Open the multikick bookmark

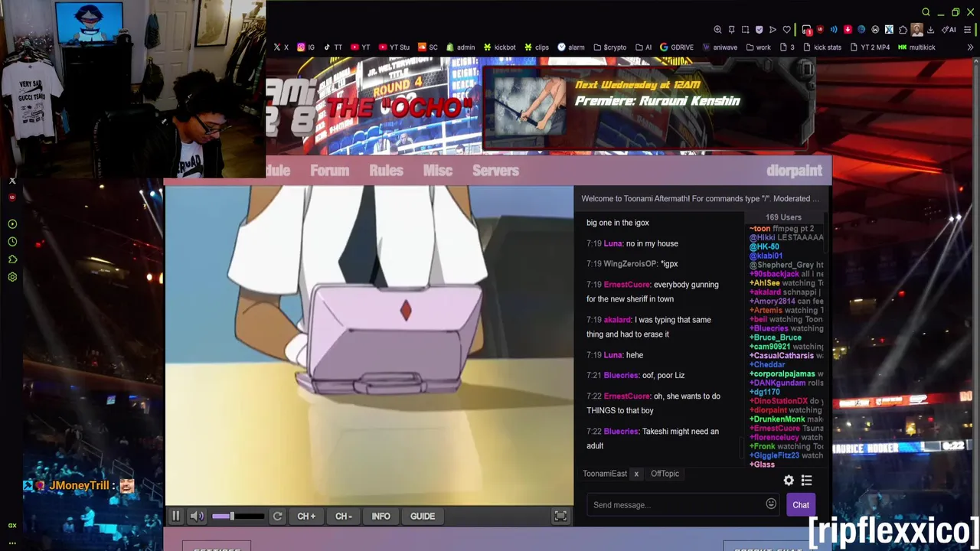coord(916,47)
